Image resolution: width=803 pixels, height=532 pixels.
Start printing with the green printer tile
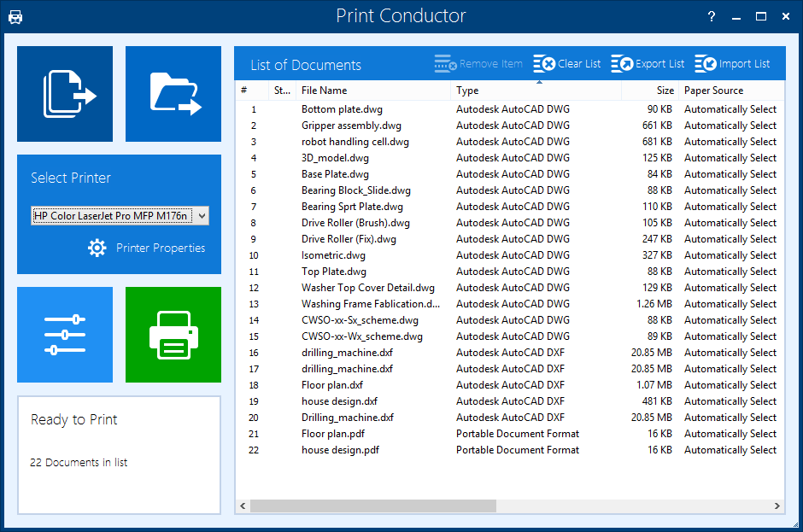point(173,335)
